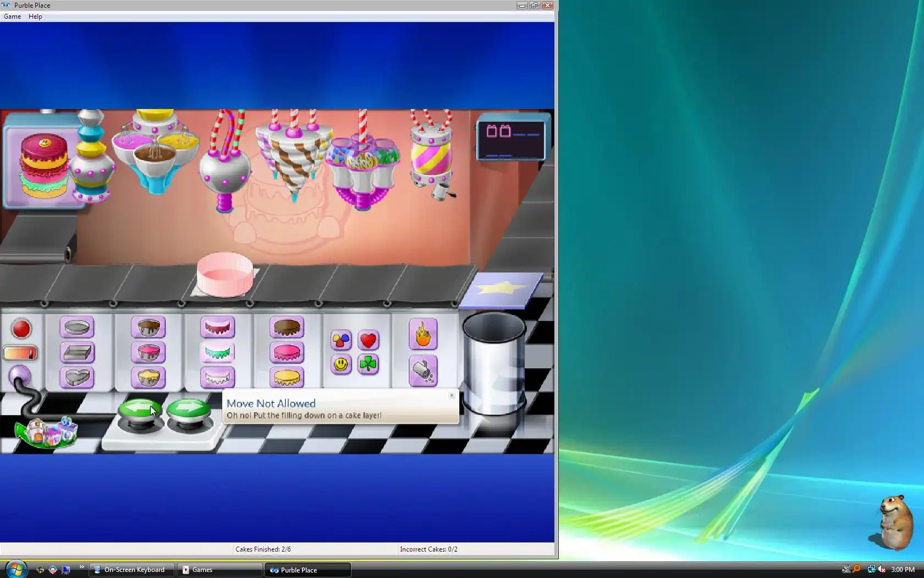
Task: Click the 3:00 PM system clock
Action: [903, 570]
